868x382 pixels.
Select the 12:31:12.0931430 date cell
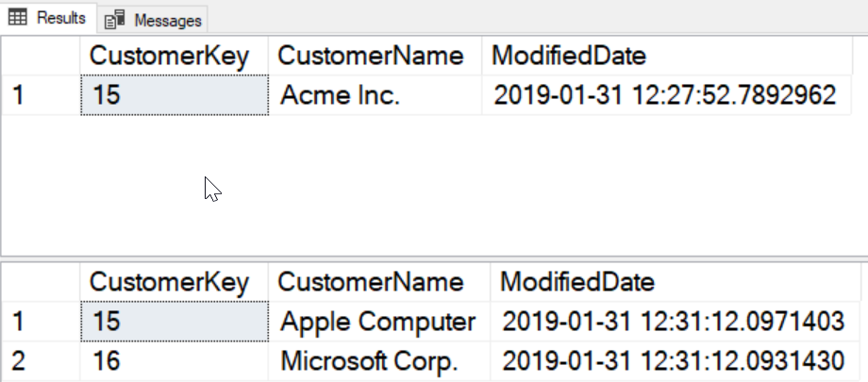(673, 360)
